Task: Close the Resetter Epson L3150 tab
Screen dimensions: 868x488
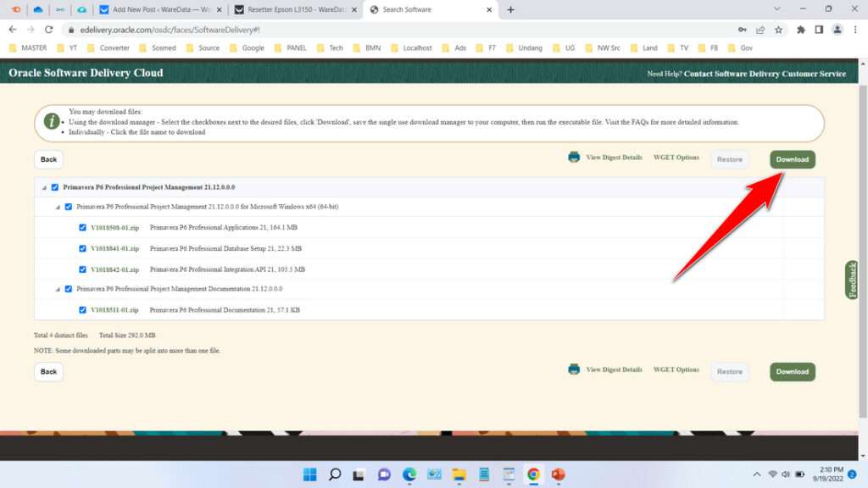Action: pos(354,9)
